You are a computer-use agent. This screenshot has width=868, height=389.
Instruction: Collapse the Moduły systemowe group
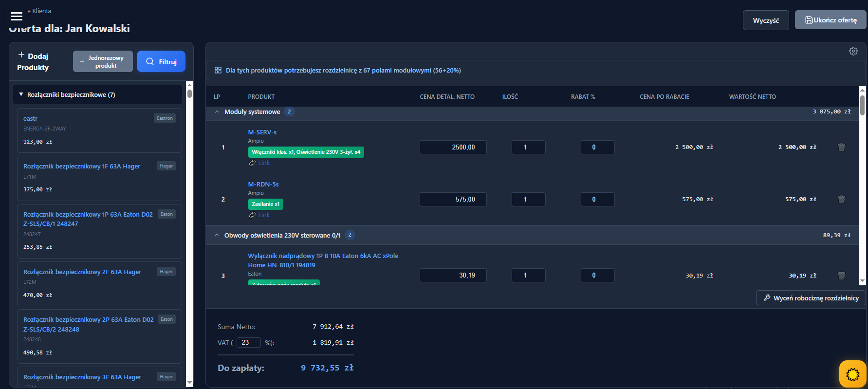pyautogui.click(x=217, y=112)
